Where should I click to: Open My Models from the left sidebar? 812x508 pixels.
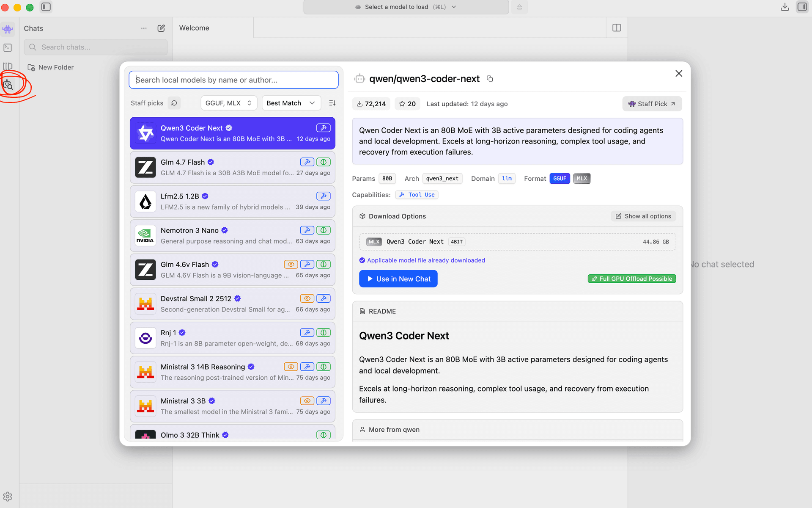coord(8,66)
